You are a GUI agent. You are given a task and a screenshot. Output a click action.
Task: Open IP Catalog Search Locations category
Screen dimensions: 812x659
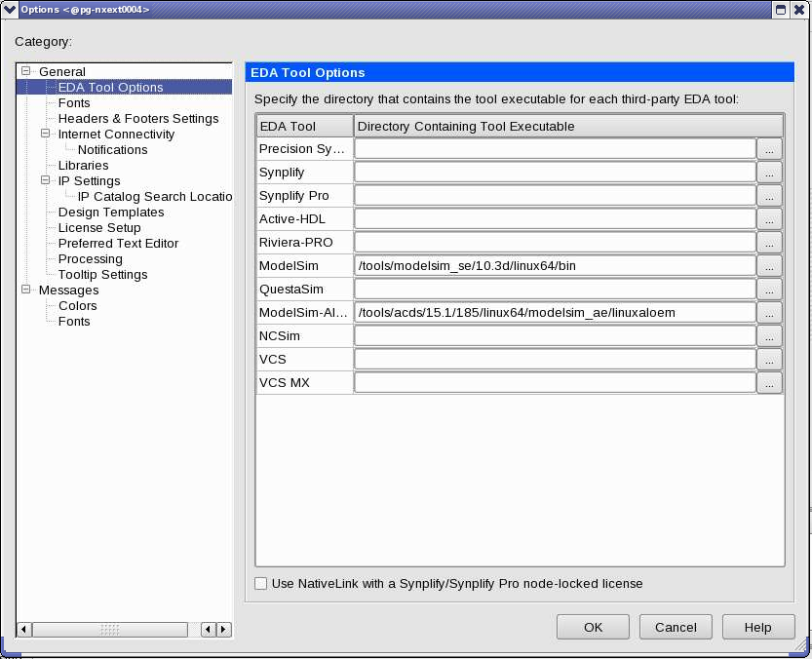[x=154, y=196]
